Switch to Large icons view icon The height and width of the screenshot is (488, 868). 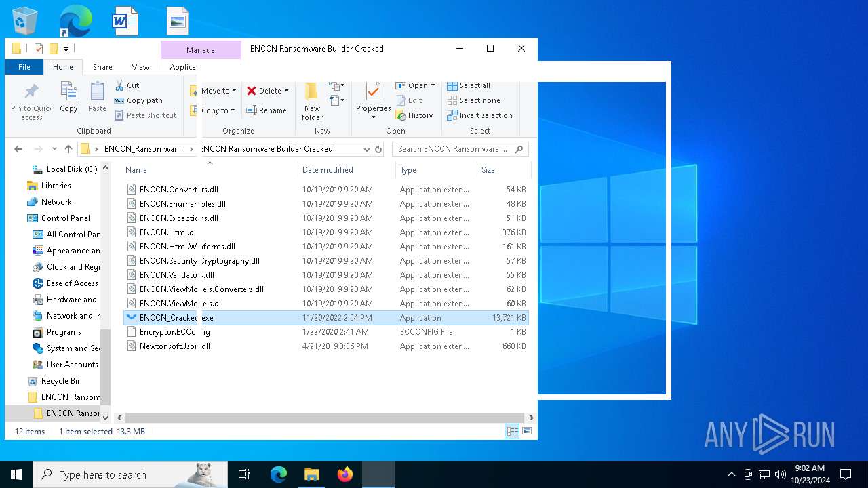point(527,431)
